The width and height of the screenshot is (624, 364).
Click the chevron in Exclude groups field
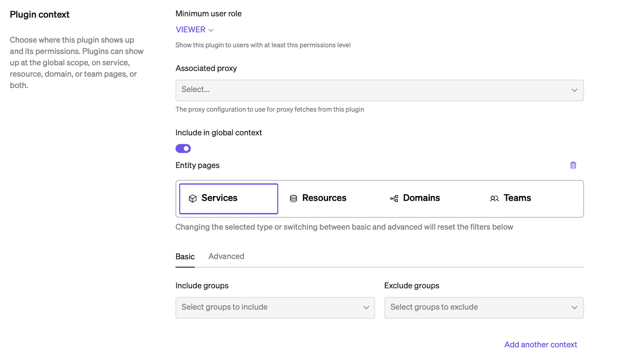click(574, 307)
